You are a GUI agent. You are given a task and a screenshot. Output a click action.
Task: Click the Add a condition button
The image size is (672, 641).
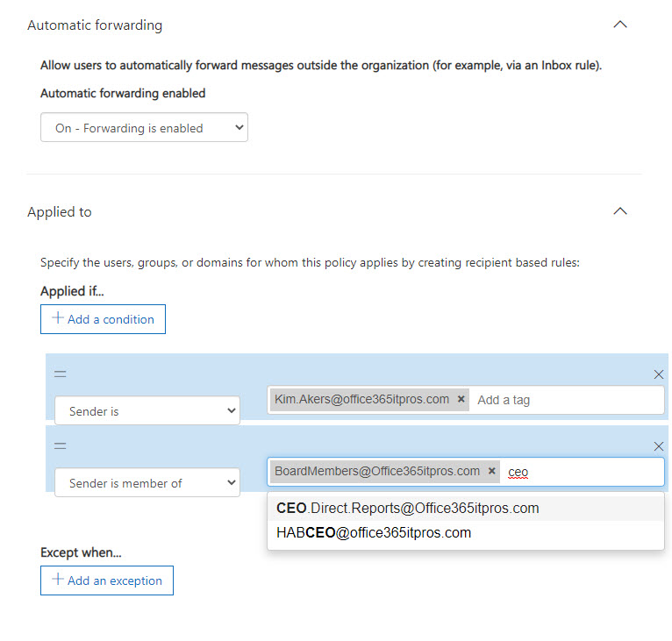[x=103, y=319]
